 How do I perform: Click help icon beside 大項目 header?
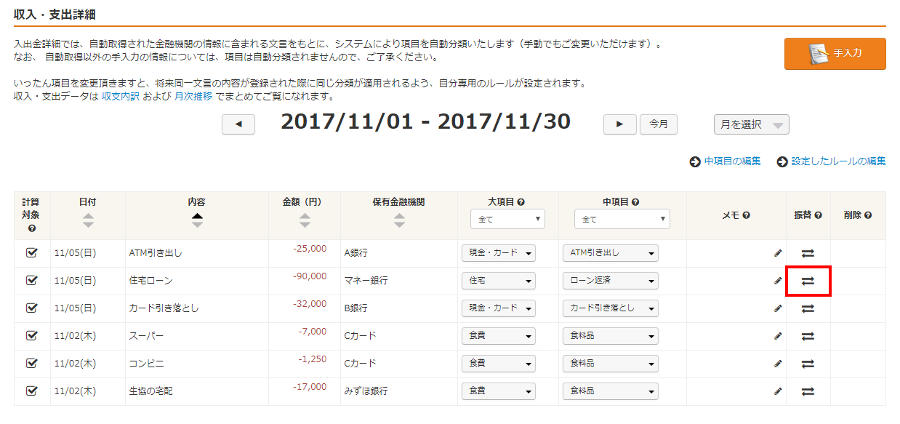click(521, 201)
